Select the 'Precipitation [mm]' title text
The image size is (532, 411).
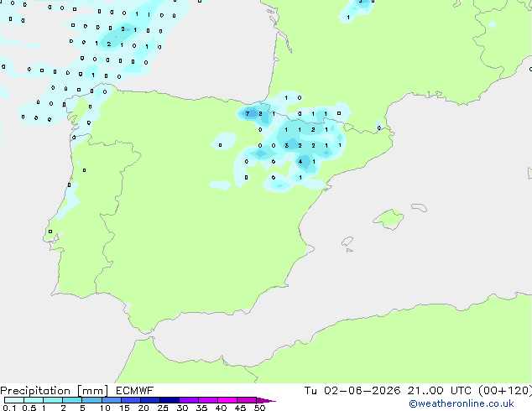pyautogui.click(x=55, y=391)
